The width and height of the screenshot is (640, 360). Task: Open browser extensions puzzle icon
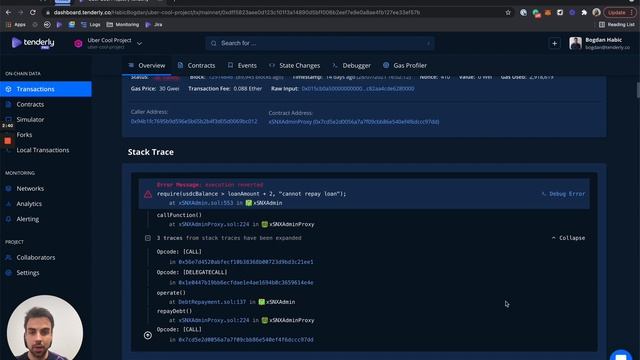pyautogui.click(x=584, y=13)
